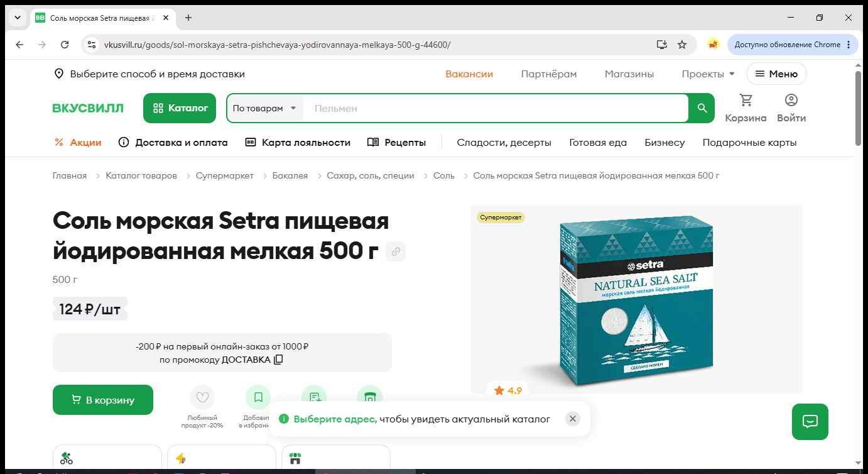Click the store pickup icon
Screen dimensions: 868x474
[295, 458]
